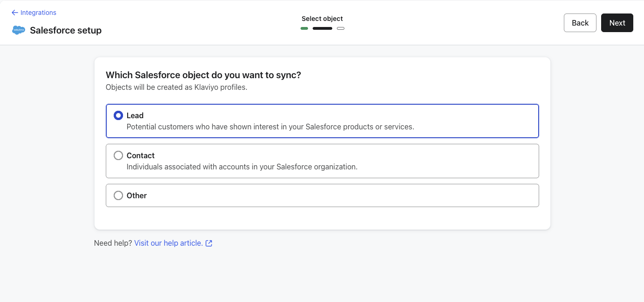This screenshot has height=302, width=644.
Task: Select the Contact radio button
Action: (118, 155)
